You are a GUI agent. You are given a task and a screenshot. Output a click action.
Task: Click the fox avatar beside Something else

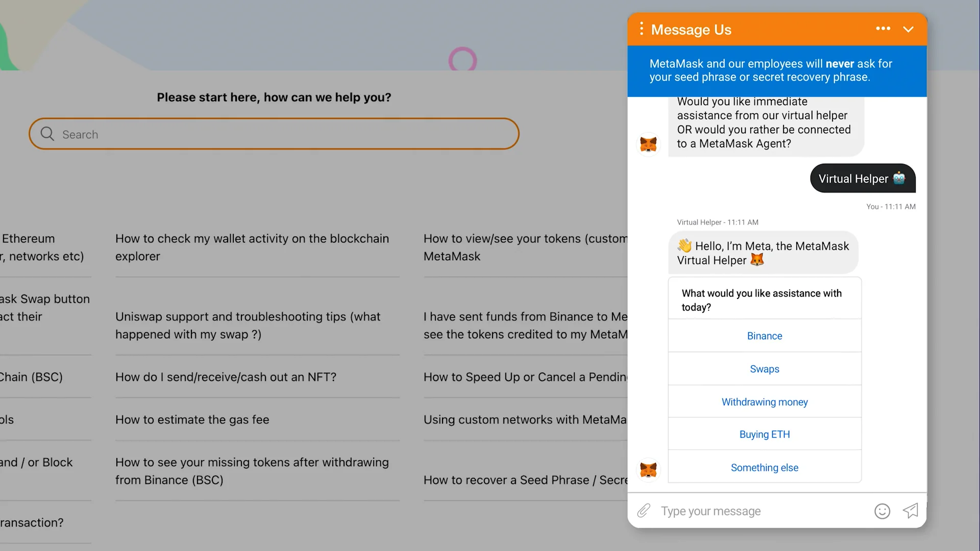648,469
